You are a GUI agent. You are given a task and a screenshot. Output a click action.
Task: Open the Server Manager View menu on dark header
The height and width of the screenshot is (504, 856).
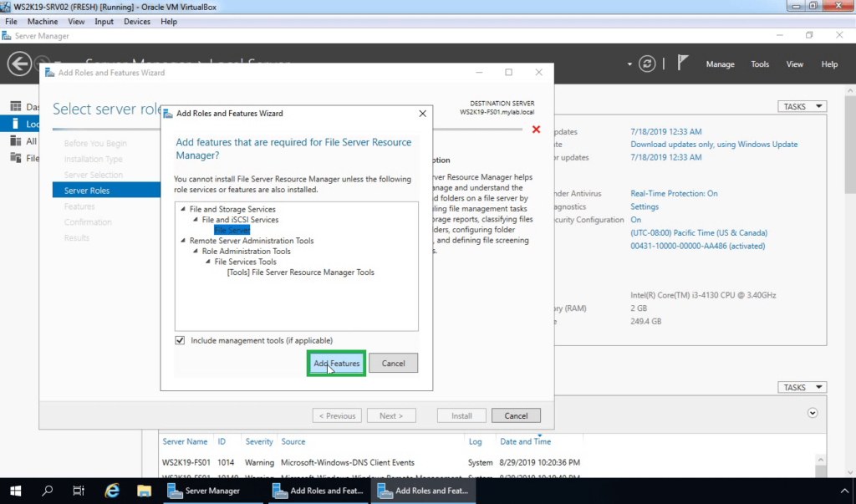pos(794,64)
